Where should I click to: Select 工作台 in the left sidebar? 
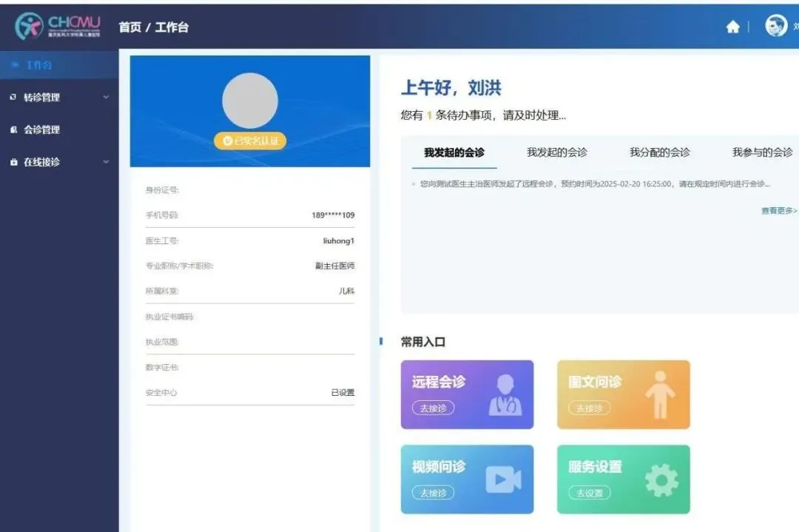pyautogui.click(x=38, y=65)
